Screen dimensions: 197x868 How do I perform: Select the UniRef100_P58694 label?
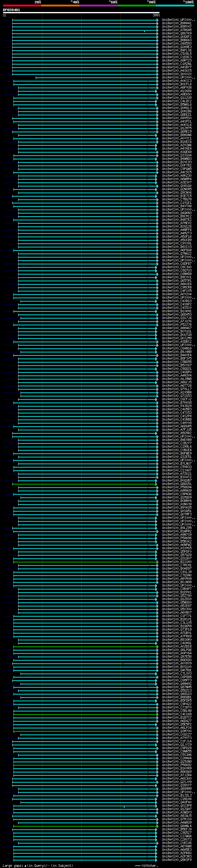(177, 487)
